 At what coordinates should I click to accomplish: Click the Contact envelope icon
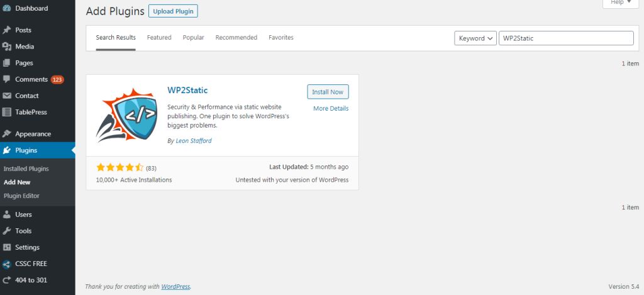click(6, 96)
